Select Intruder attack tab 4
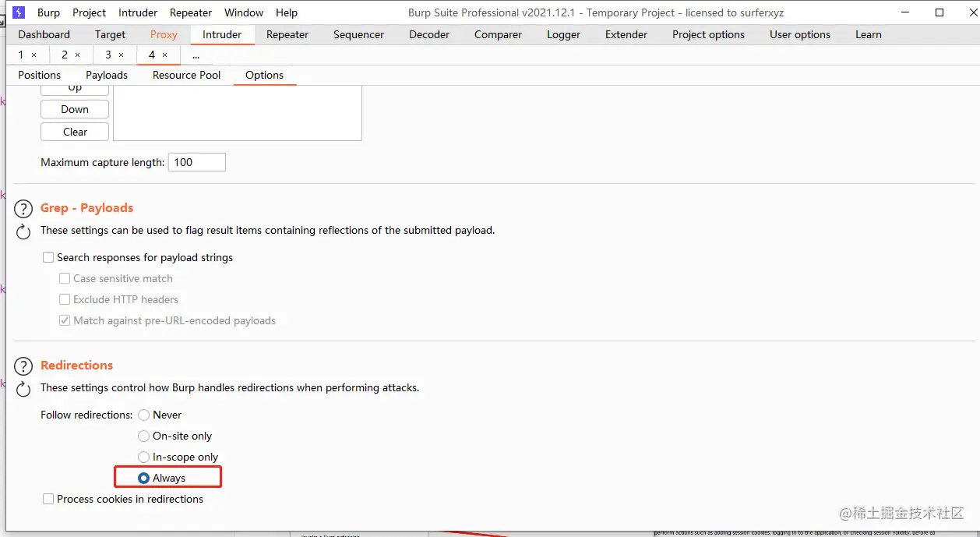 152,55
